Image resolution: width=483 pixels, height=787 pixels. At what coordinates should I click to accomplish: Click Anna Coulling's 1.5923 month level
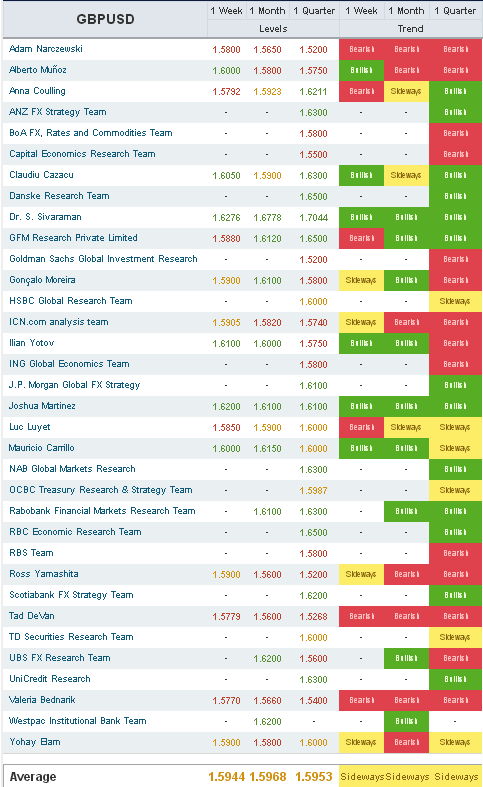click(x=267, y=92)
